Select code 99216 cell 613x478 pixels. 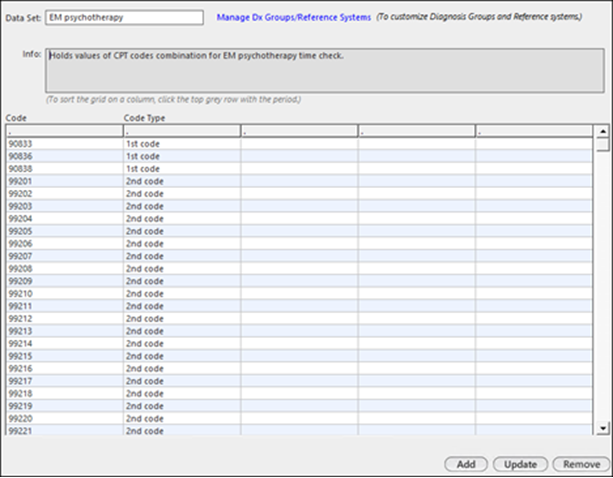pos(65,369)
